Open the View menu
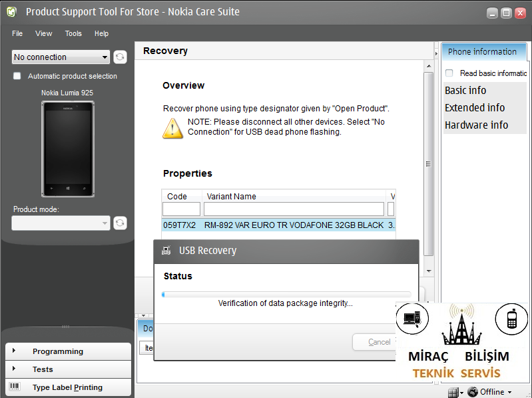The width and height of the screenshot is (532, 398). pos(44,33)
